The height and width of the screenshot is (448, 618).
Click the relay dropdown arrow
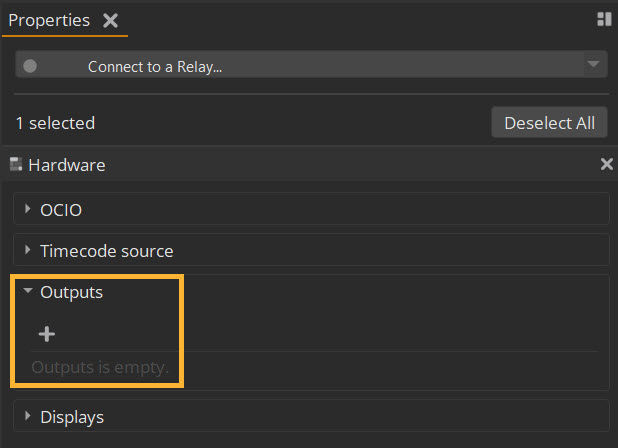pyautogui.click(x=593, y=66)
